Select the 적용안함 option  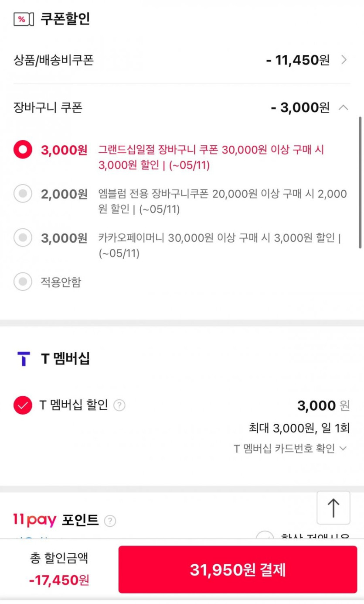[x=23, y=282]
